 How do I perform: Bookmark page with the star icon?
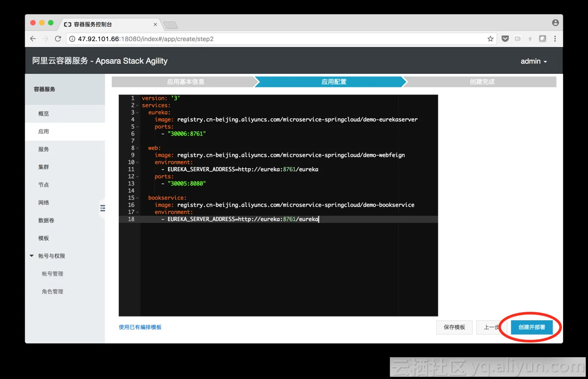pyautogui.click(x=490, y=39)
